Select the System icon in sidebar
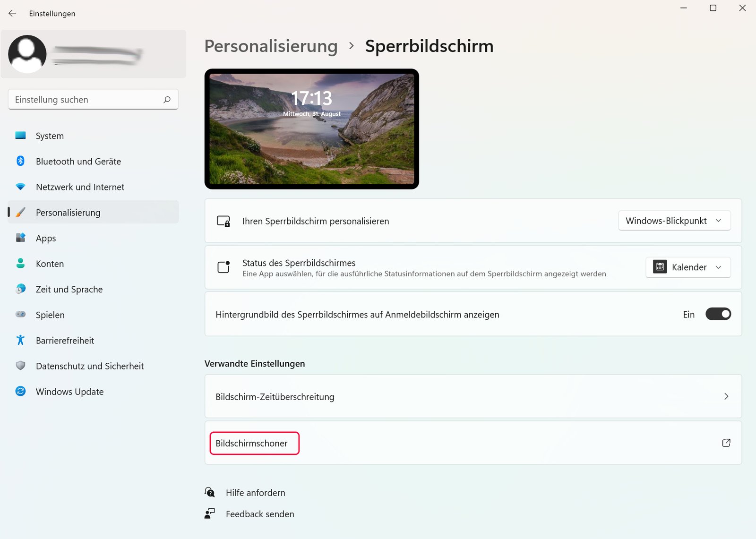The width and height of the screenshot is (756, 539). pyautogui.click(x=20, y=136)
